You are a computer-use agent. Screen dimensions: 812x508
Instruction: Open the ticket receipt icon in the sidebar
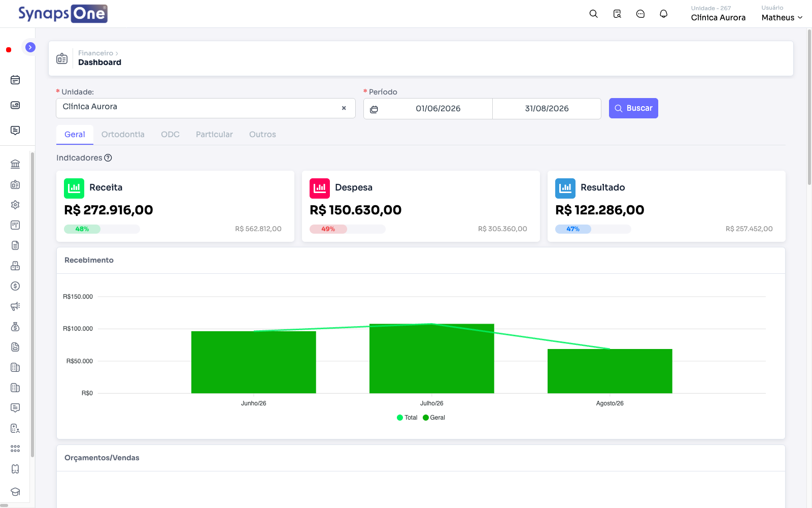[x=15, y=469]
